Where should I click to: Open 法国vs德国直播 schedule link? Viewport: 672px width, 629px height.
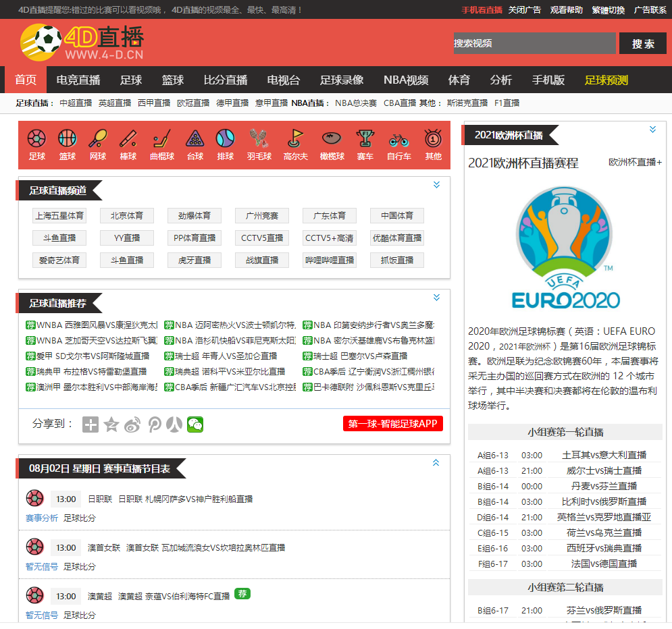tap(604, 564)
